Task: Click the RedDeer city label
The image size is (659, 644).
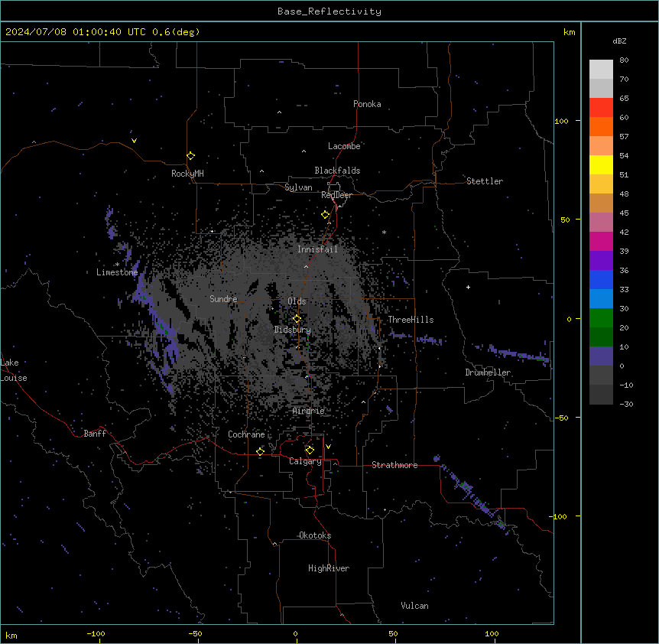Action: tap(336, 195)
